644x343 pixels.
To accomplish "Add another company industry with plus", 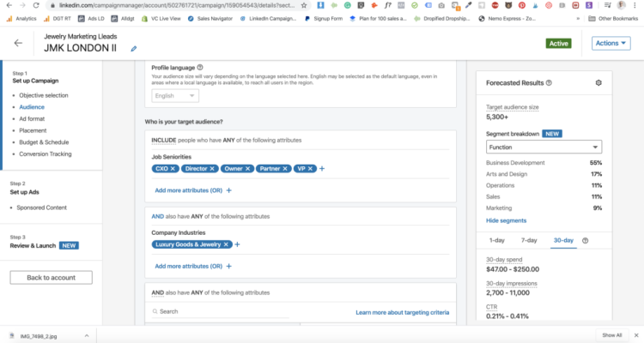I will click(x=237, y=244).
